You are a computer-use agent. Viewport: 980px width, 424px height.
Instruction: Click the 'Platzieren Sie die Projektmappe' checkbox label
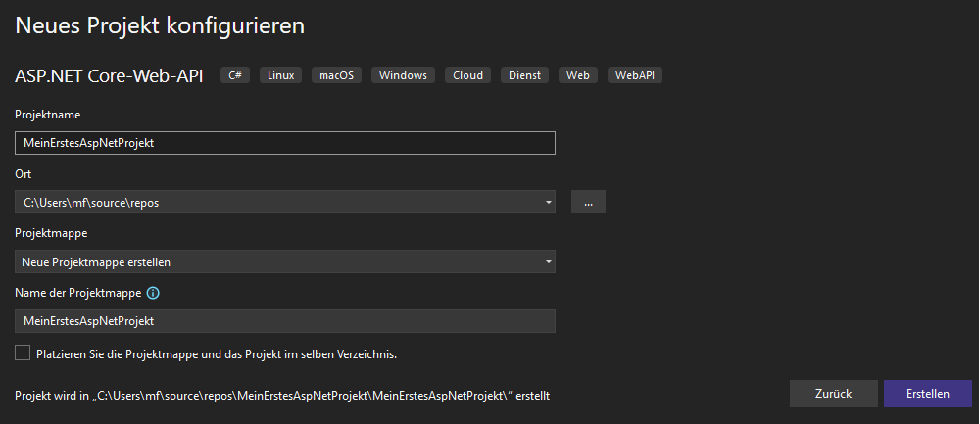tap(217, 354)
